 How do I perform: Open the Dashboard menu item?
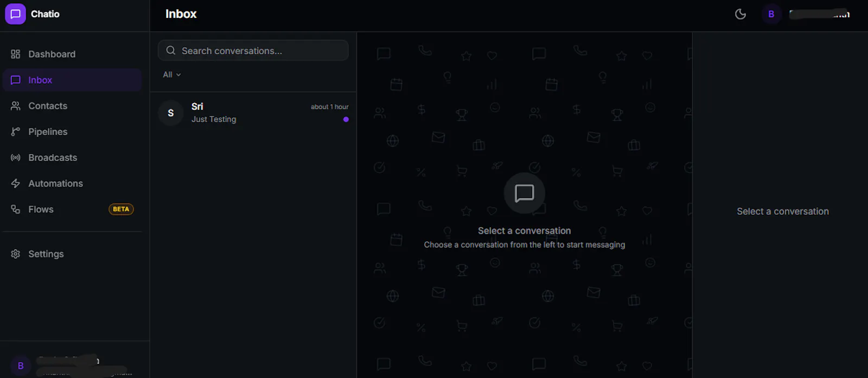tap(72, 54)
